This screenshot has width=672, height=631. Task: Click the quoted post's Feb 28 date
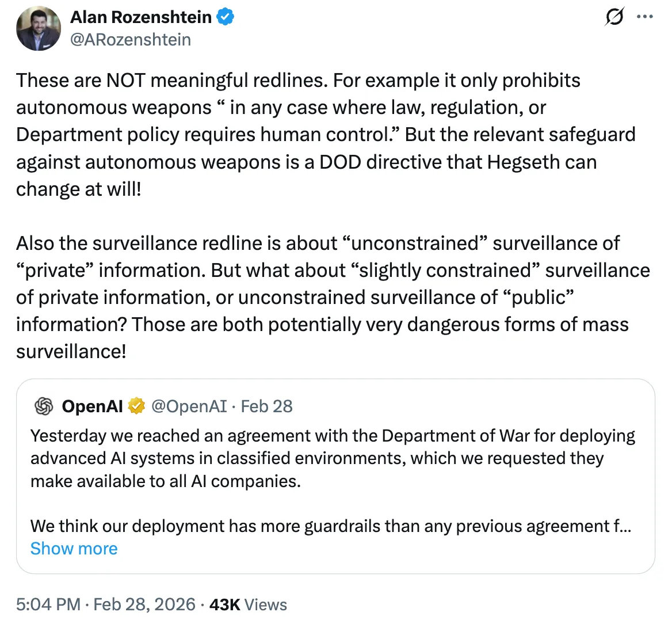(266, 406)
